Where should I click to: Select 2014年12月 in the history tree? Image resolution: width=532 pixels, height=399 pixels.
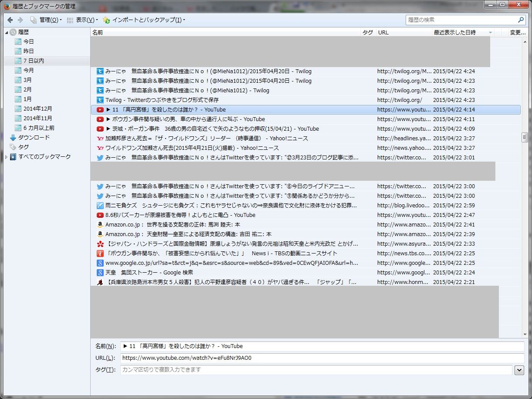pos(37,109)
